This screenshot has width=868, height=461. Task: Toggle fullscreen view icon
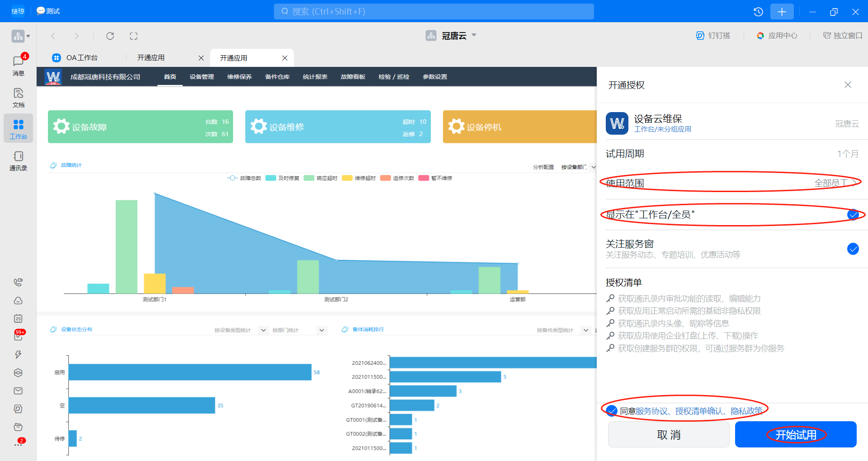(133, 36)
